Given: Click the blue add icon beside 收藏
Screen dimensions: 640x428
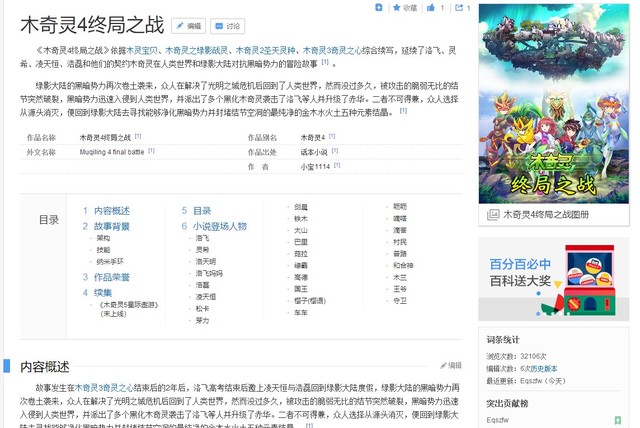Looking at the screenshot, I should click(x=378, y=8).
